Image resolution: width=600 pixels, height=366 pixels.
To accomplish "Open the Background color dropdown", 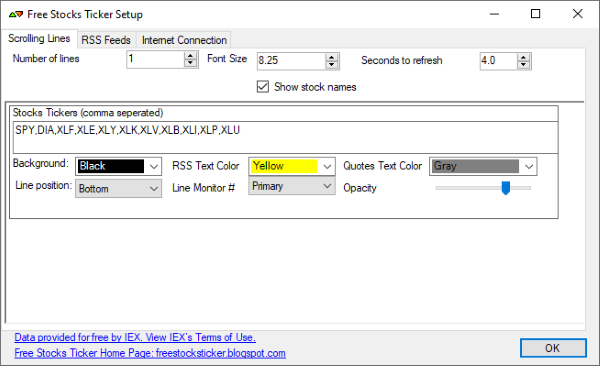I will (x=118, y=167).
